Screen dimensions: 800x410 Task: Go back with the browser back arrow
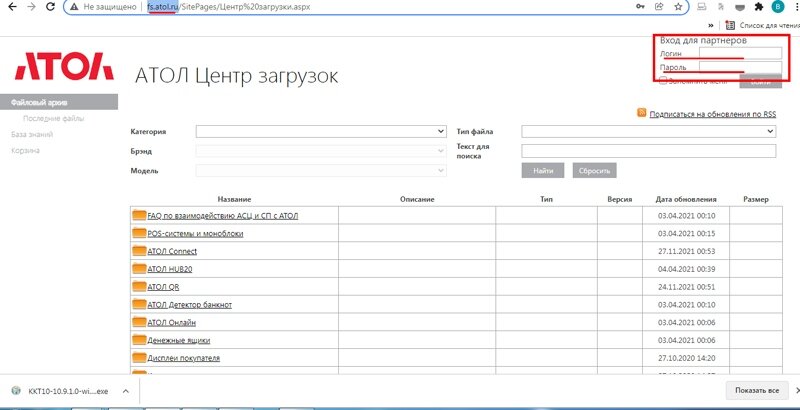(x=12, y=7)
